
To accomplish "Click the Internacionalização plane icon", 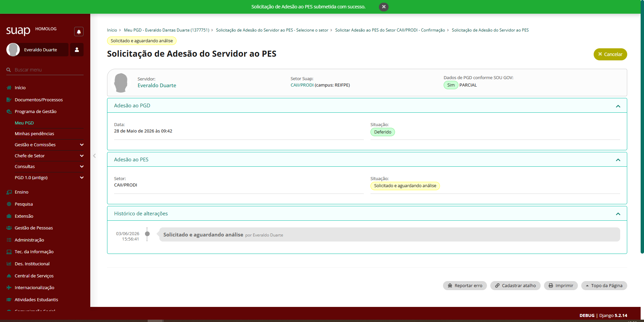I will click(9, 287).
